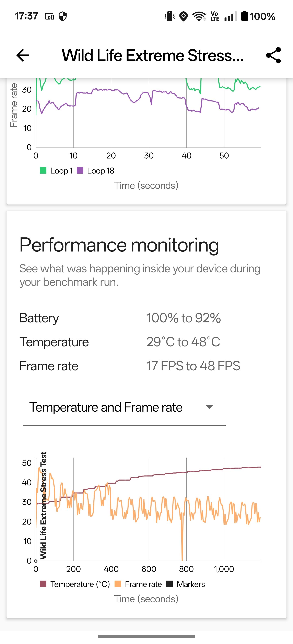Tap the Performance monitoring heading

(119, 245)
